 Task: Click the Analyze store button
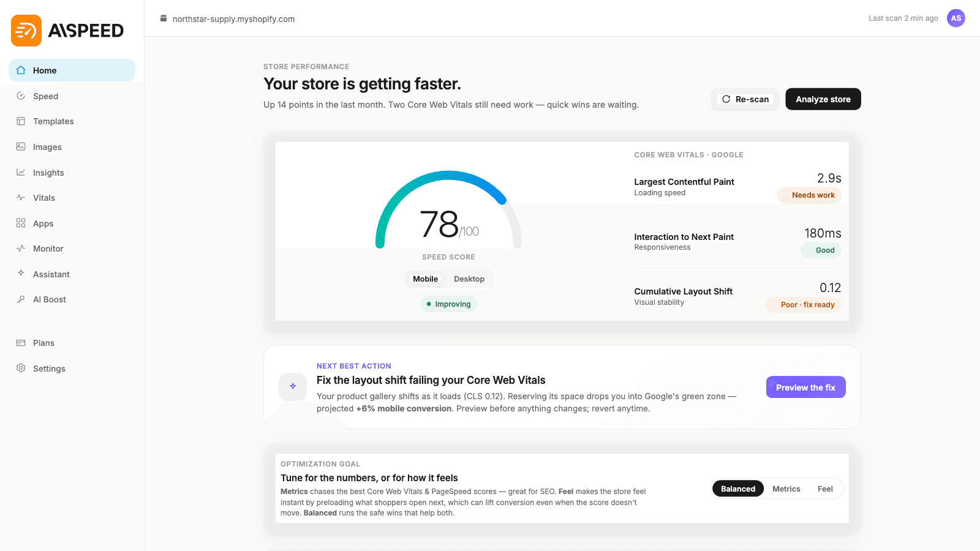point(823,99)
